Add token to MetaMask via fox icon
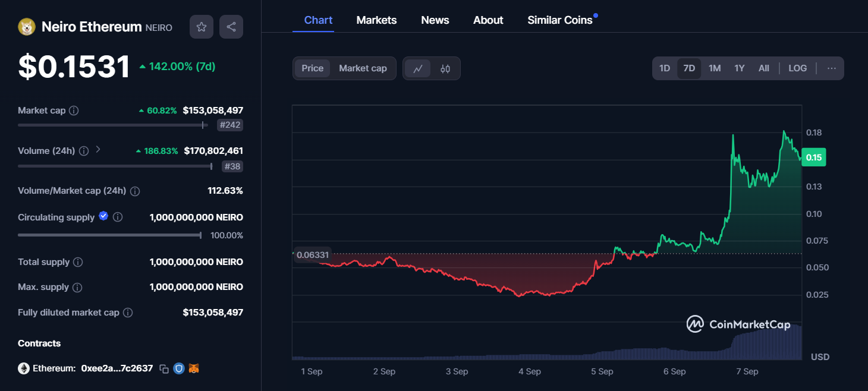 194,368
